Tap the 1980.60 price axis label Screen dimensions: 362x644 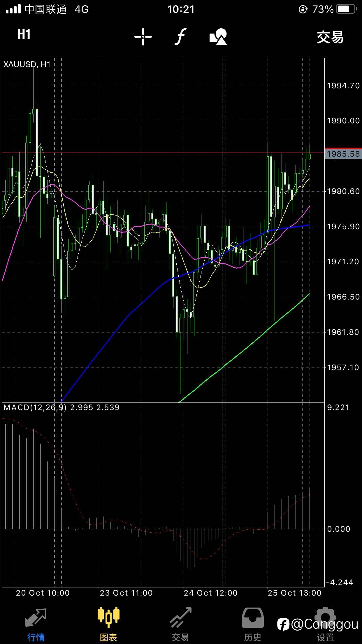tap(343, 191)
